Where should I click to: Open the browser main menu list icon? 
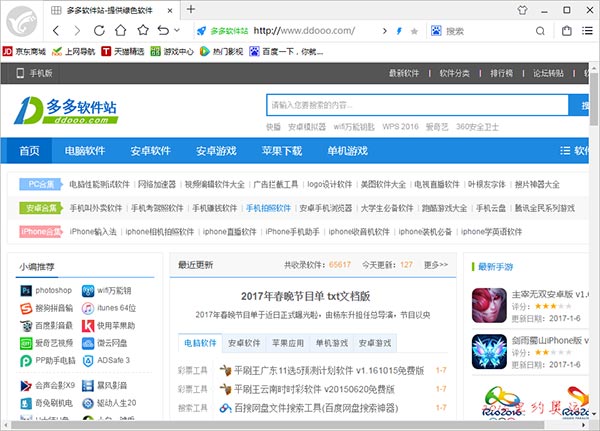587,31
